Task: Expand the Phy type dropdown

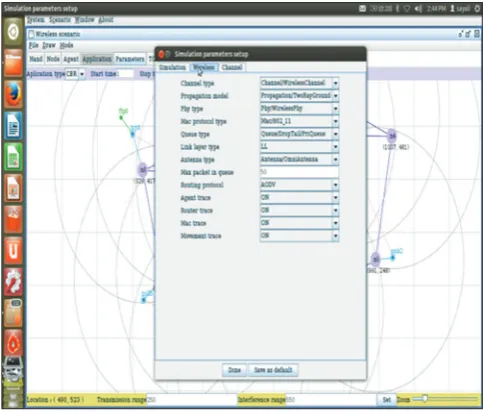Action: click(x=299, y=108)
